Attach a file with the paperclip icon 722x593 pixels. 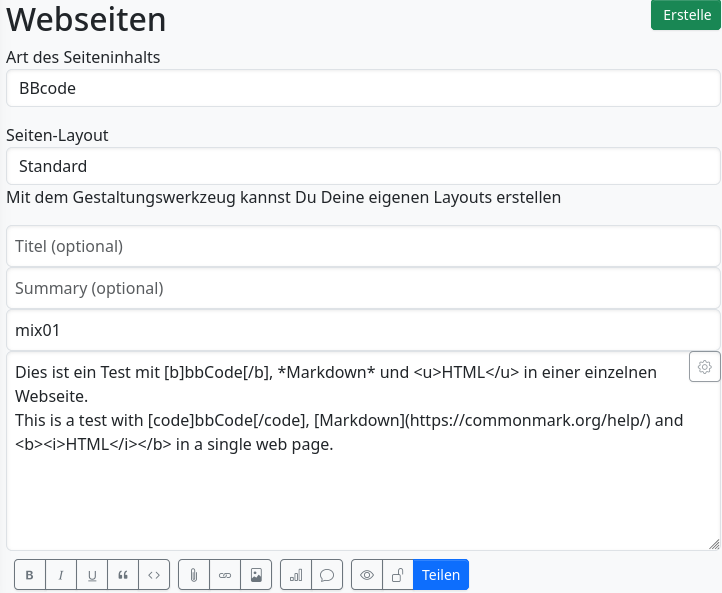click(x=194, y=575)
